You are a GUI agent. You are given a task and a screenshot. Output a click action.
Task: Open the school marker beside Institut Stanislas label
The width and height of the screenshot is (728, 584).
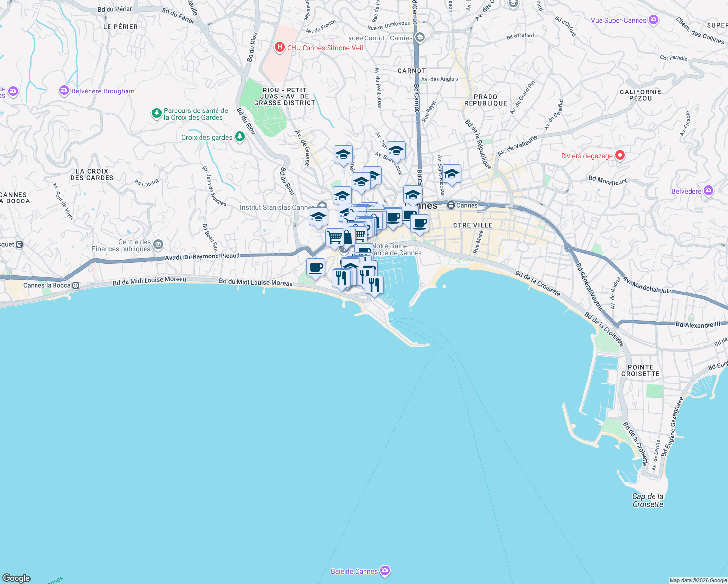point(318,218)
